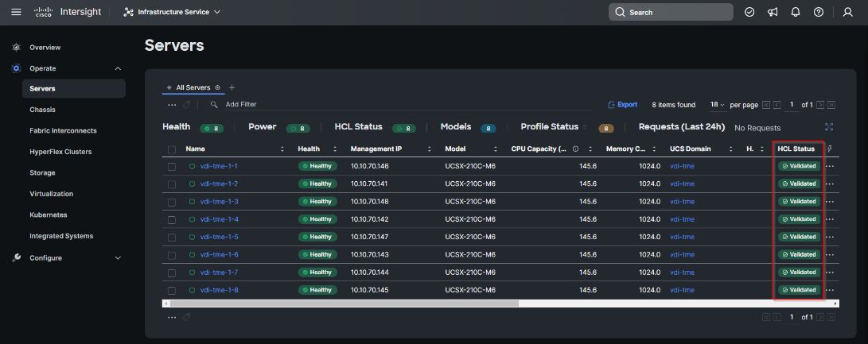Image resolution: width=868 pixels, height=344 pixels.
Task: Sort by the Name column arrows
Action: 282,149
